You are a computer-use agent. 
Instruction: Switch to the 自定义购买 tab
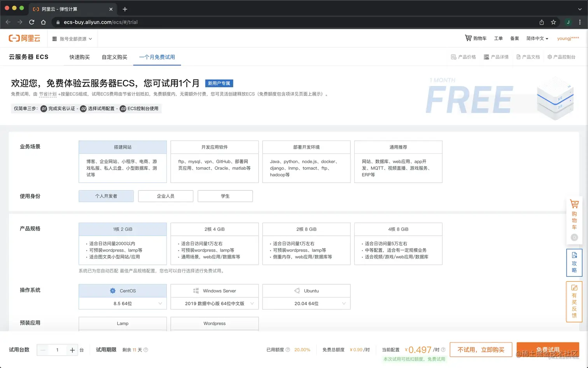pos(114,57)
